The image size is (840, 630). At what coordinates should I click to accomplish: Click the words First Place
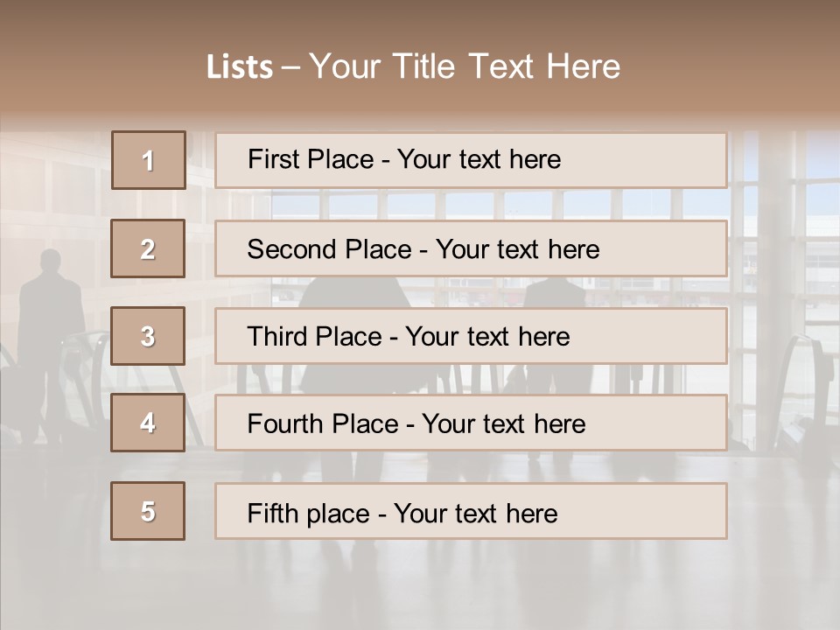[x=311, y=159]
